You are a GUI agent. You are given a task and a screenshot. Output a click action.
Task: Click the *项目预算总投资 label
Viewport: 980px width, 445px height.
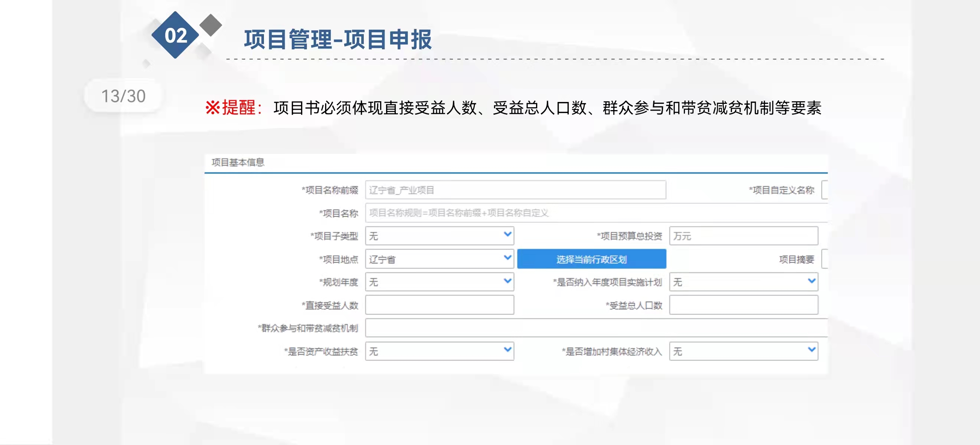coord(629,236)
